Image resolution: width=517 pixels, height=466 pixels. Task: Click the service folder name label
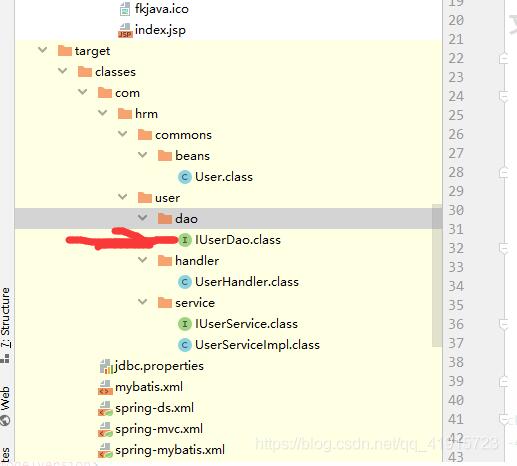(195, 303)
